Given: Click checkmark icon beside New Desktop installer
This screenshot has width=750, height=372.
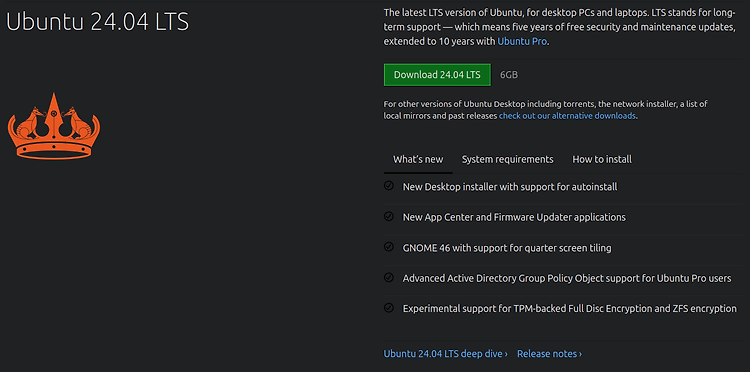Looking at the screenshot, I should (389, 186).
